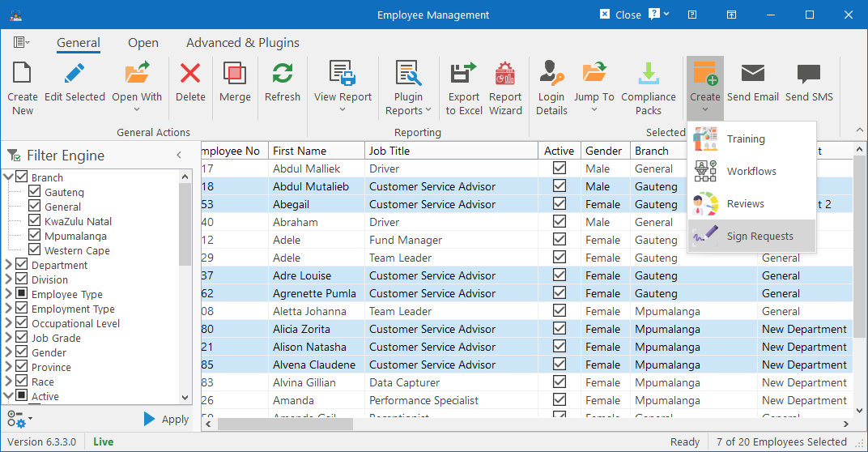Uncheck the KwaZulu Natal checkbox
This screenshot has width=868, height=452.
34,220
